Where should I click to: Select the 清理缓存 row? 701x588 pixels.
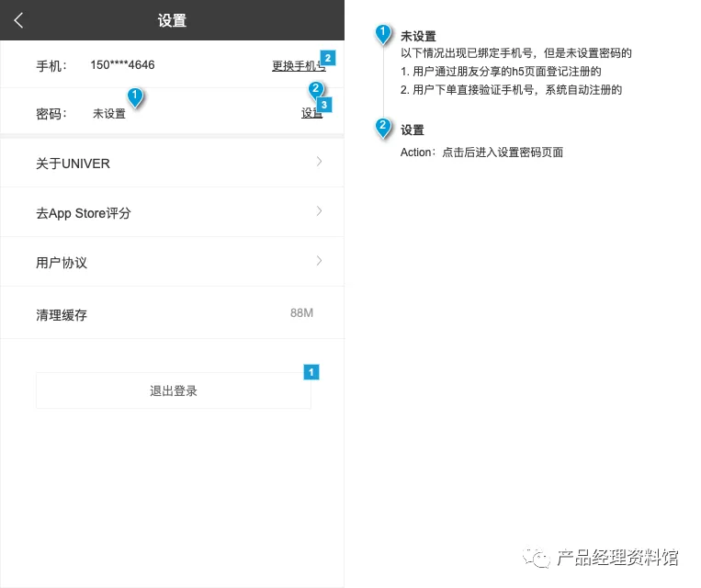172,313
